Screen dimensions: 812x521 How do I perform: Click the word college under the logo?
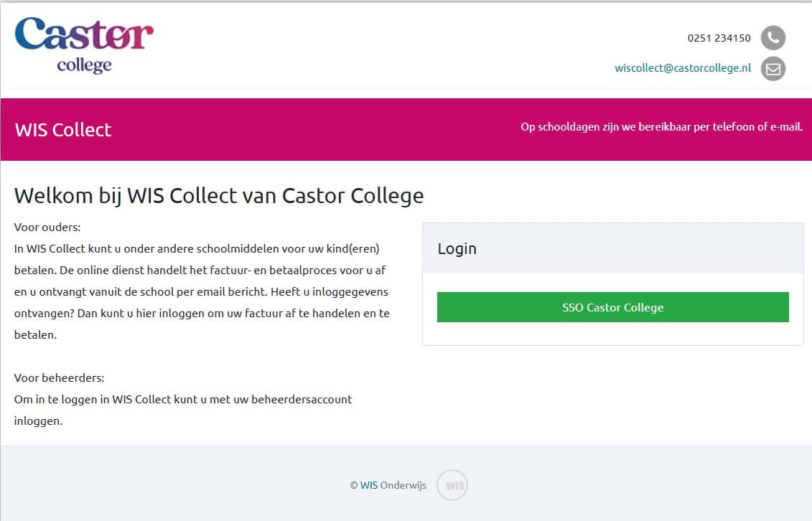[x=85, y=66]
